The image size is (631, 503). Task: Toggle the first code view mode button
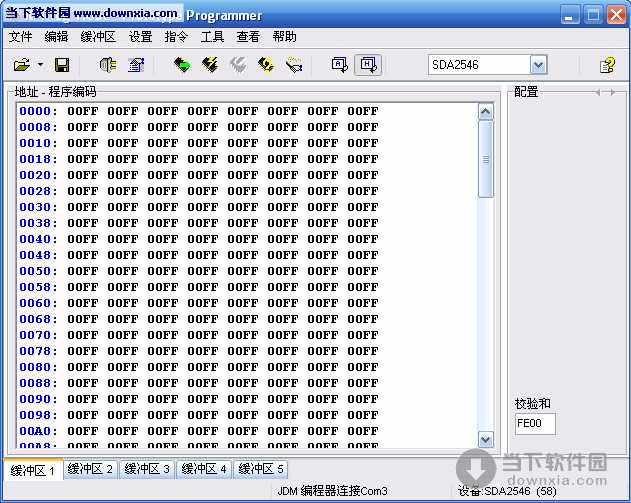click(x=340, y=65)
